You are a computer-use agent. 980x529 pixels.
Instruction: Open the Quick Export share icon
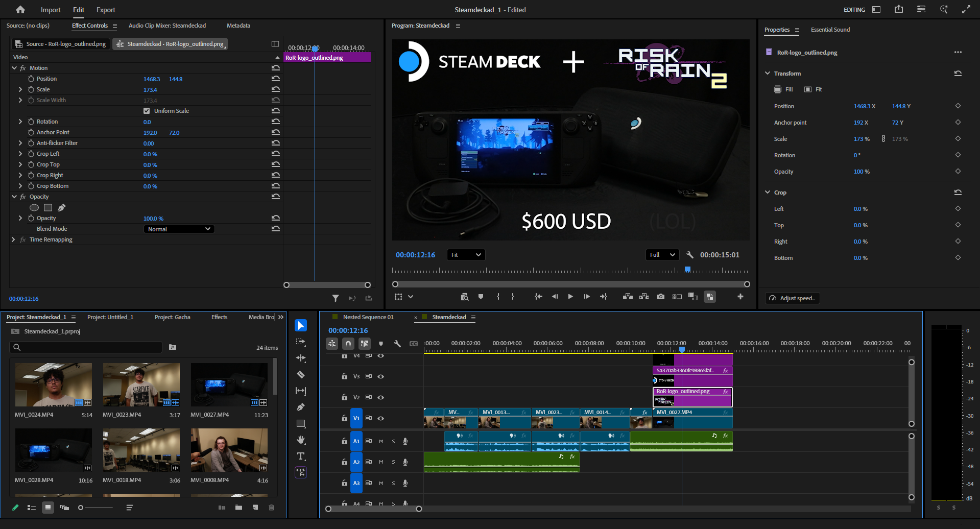tap(899, 9)
